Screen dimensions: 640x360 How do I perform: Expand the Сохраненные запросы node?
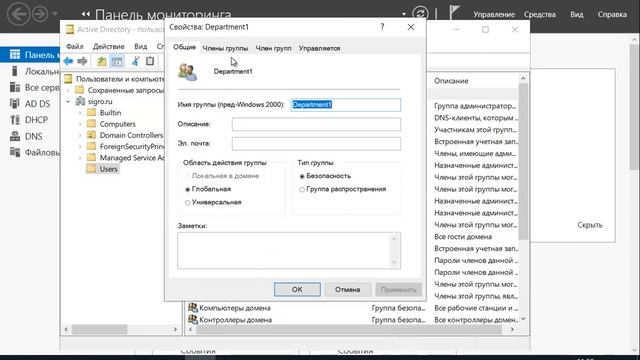click(69, 90)
